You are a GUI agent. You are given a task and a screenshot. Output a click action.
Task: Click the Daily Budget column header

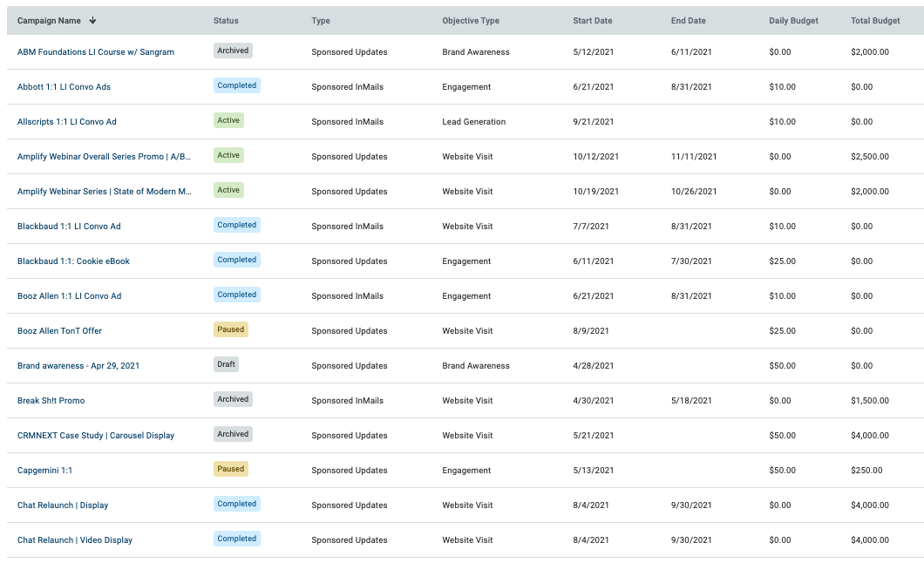tap(793, 21)
